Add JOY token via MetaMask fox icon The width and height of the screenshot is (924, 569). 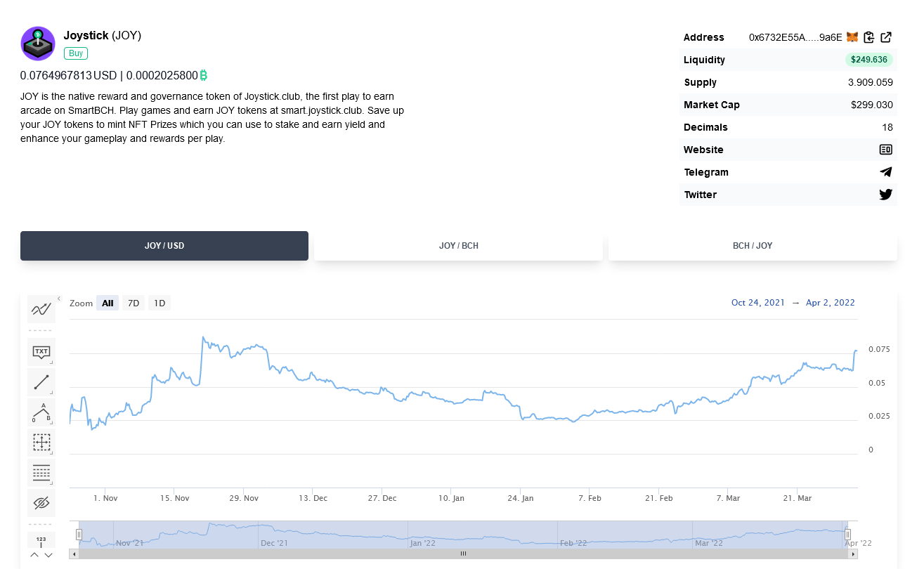[x=852, y=37]
